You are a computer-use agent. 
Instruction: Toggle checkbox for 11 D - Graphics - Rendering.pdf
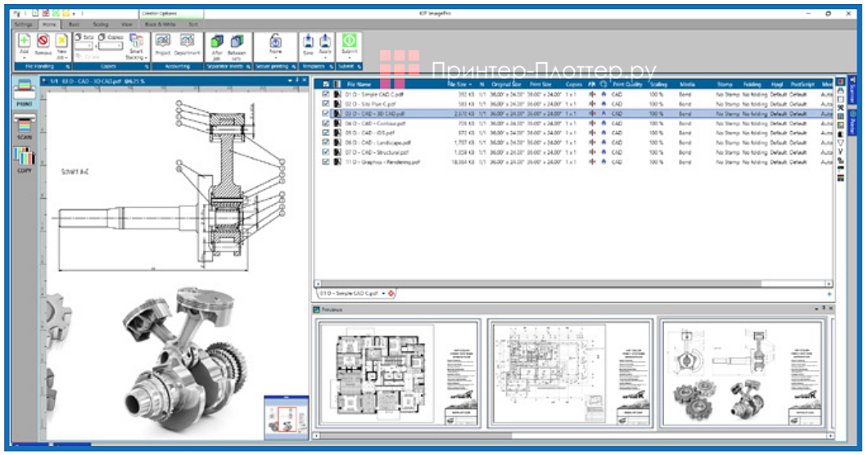point(327,162)
